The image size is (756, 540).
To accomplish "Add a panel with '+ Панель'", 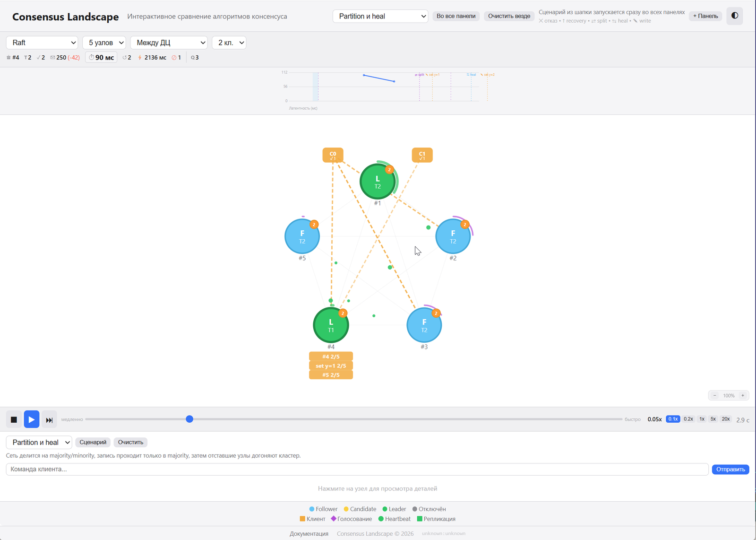I will point(705,16).
